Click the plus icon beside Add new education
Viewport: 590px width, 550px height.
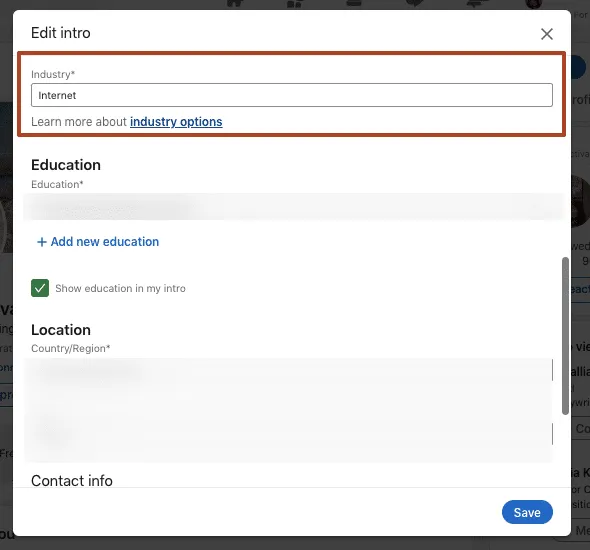41,242
